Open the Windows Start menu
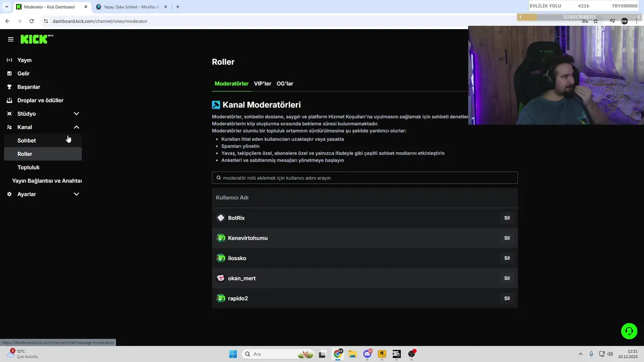The height and width of the screenshot is (362, 644). (233, 354)
